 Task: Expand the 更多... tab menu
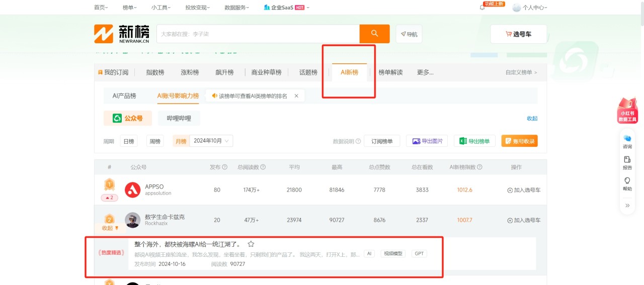pyautogui.click(x=425, y=72)
